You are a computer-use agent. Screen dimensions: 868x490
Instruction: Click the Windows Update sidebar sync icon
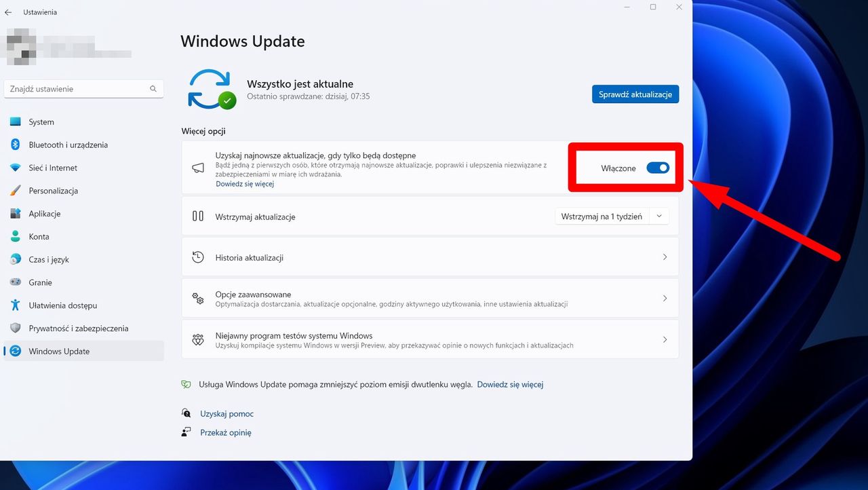(16, 351)
